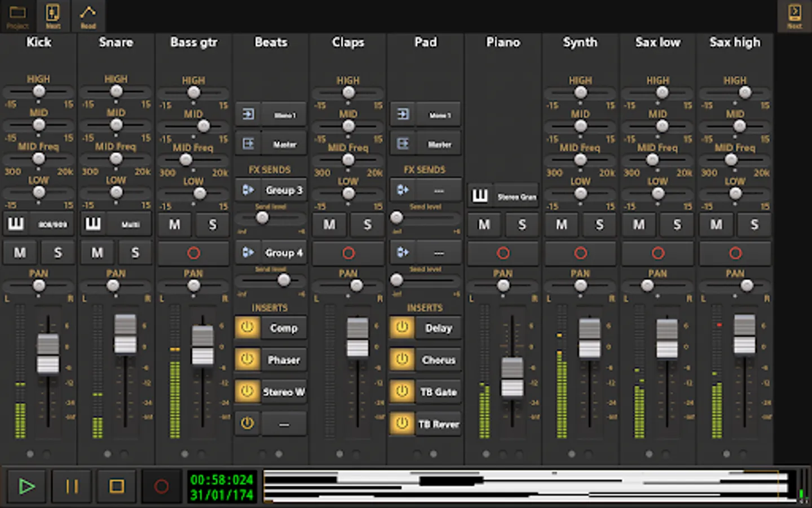Open the Delay insert effect

[438, 327]
